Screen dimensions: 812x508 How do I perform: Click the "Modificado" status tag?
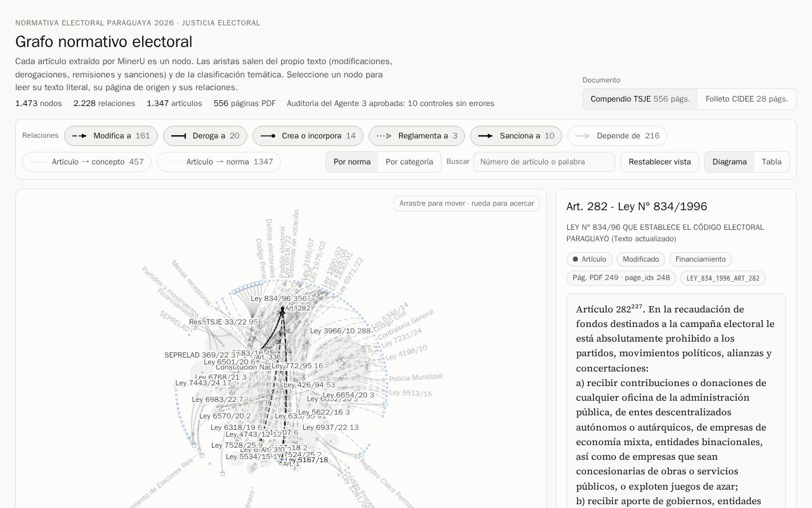[x=641, y=259]
